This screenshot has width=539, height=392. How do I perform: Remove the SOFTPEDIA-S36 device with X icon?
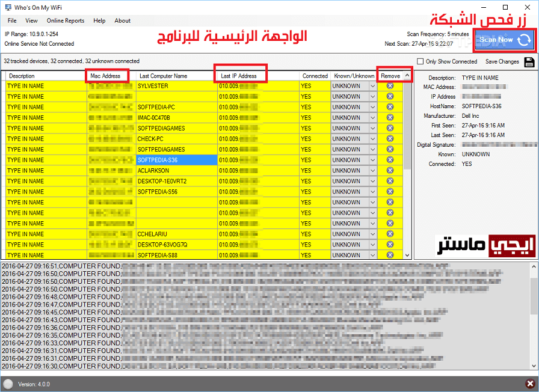(x=390, y=160)
